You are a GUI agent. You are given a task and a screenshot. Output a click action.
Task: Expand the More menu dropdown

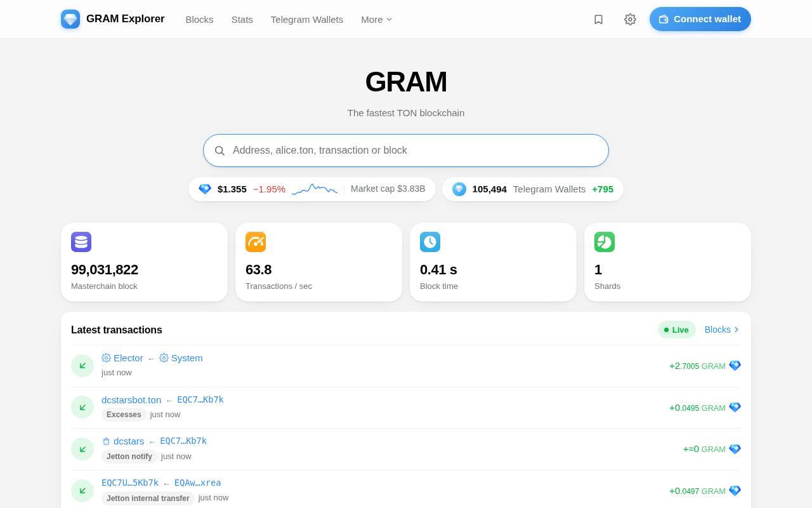point(377,20)
